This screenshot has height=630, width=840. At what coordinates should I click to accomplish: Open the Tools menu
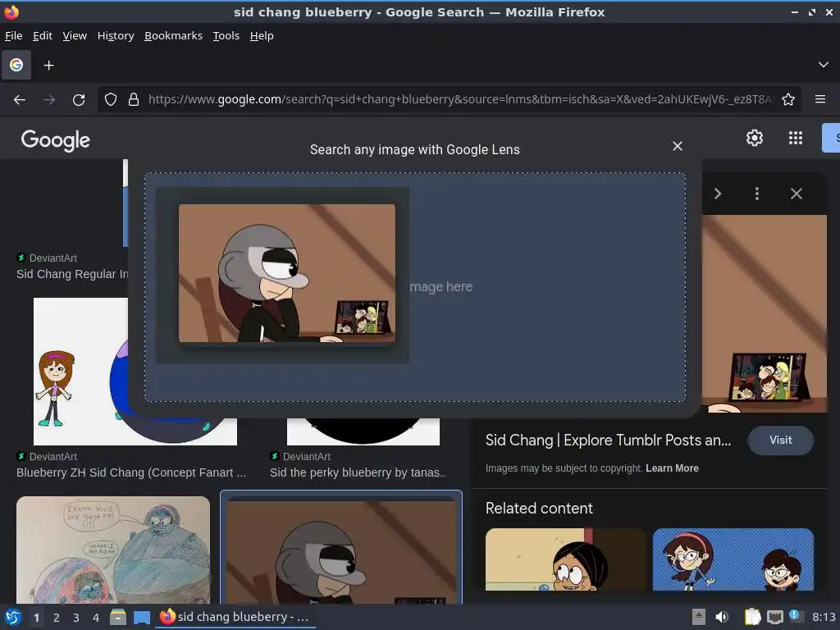tap(226, 36)
